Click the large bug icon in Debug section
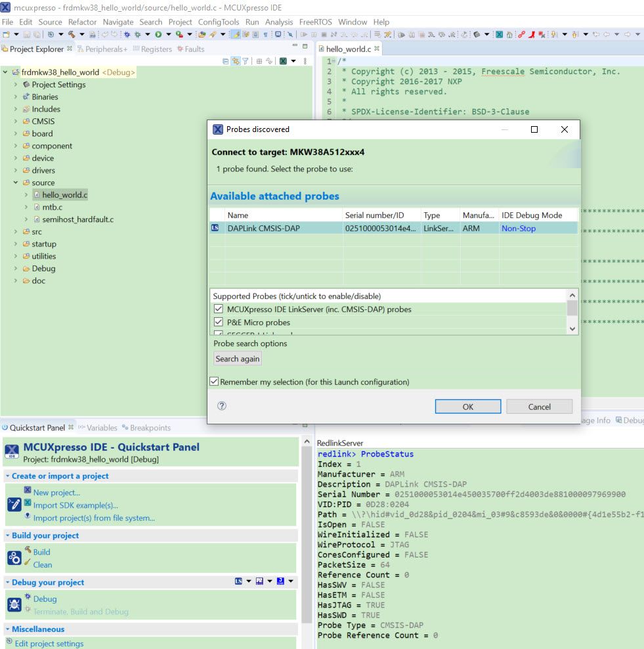Screen dimensions: 644x649 [14, 605]
